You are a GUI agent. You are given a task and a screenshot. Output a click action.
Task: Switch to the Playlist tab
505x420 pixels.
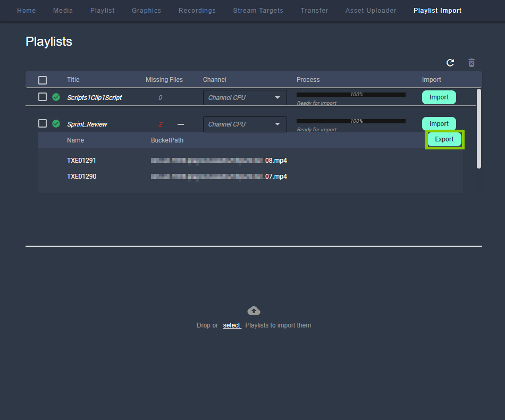tap(103, 11)
